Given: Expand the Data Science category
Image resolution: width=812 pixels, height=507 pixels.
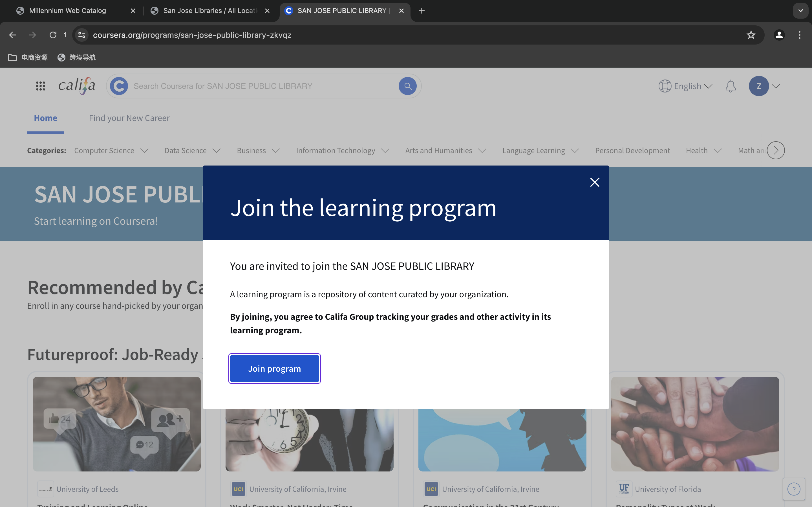Looking at the screenshot, I should point(193,151).
